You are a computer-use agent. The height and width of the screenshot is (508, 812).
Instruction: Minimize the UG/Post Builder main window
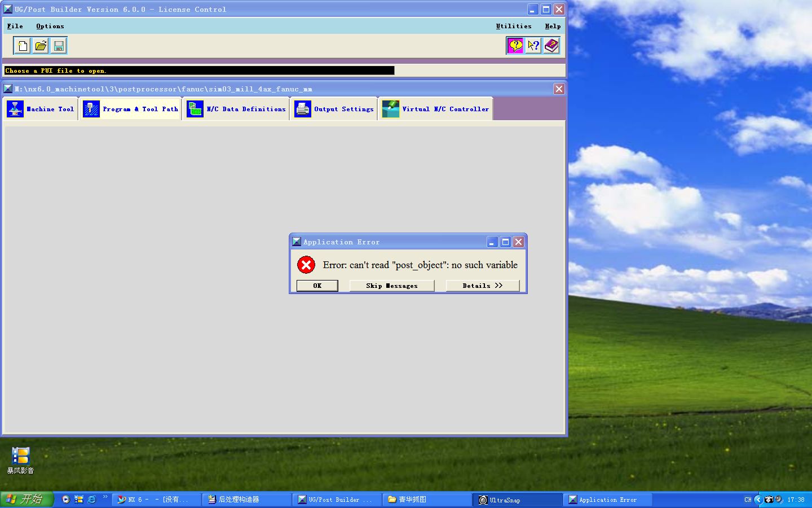(x=533, y=10)
